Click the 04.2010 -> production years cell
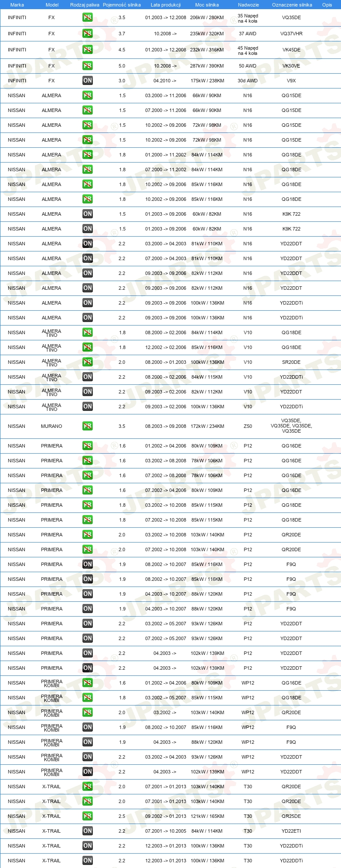Image resolution: width=341 pixels, height=868 pixels. coord(165,81)
